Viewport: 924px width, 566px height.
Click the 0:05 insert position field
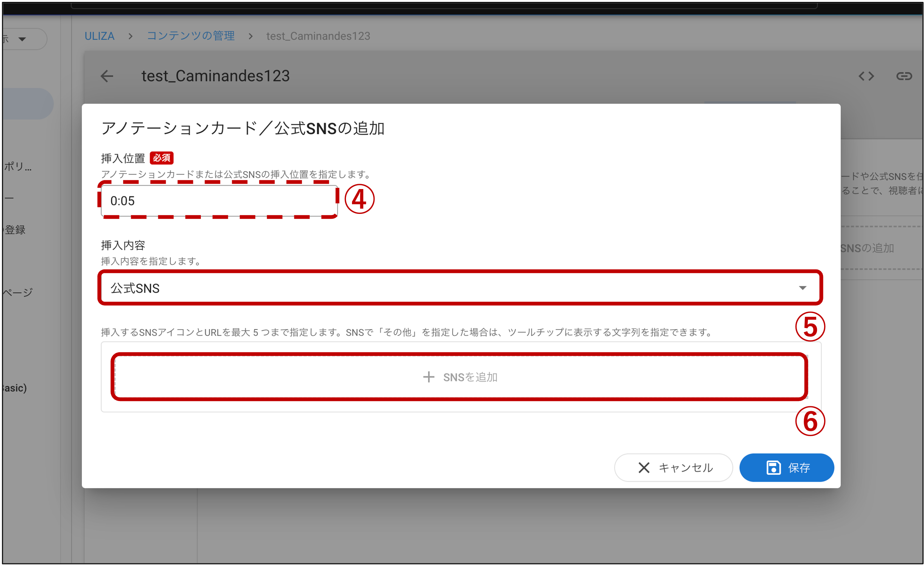point(219,200)
